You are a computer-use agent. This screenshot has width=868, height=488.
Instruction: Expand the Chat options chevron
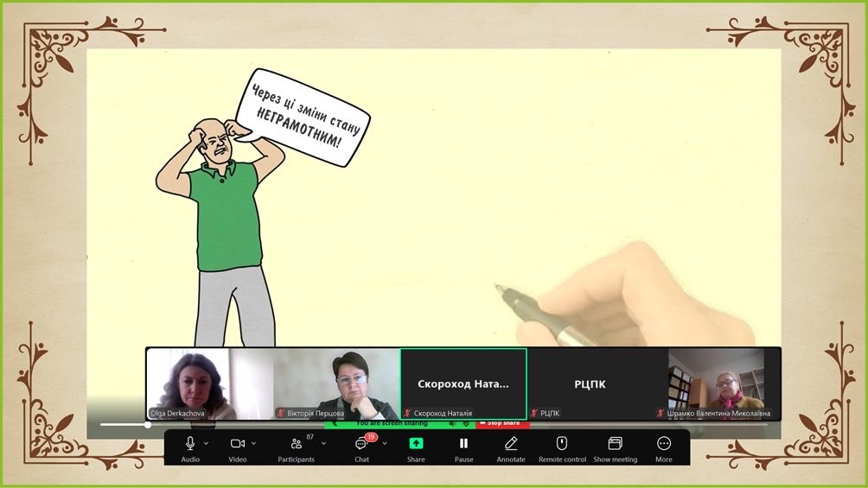[385, 443]
